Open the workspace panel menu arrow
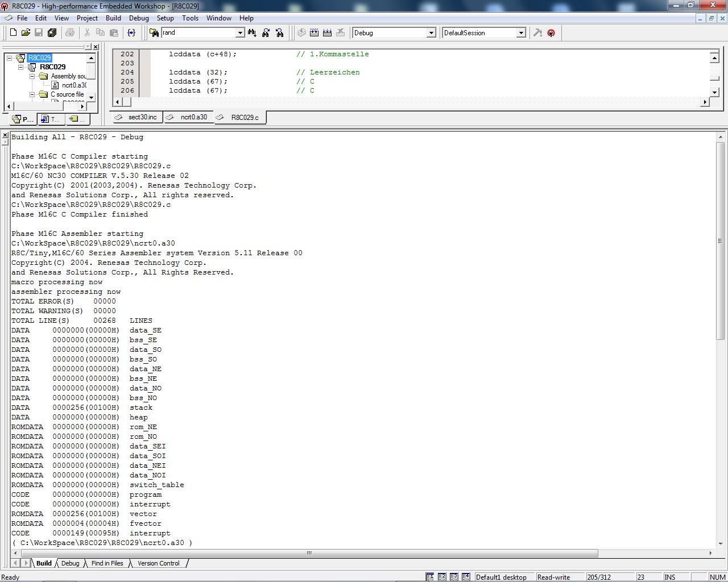The image size is (728, 582). (88, 47)
